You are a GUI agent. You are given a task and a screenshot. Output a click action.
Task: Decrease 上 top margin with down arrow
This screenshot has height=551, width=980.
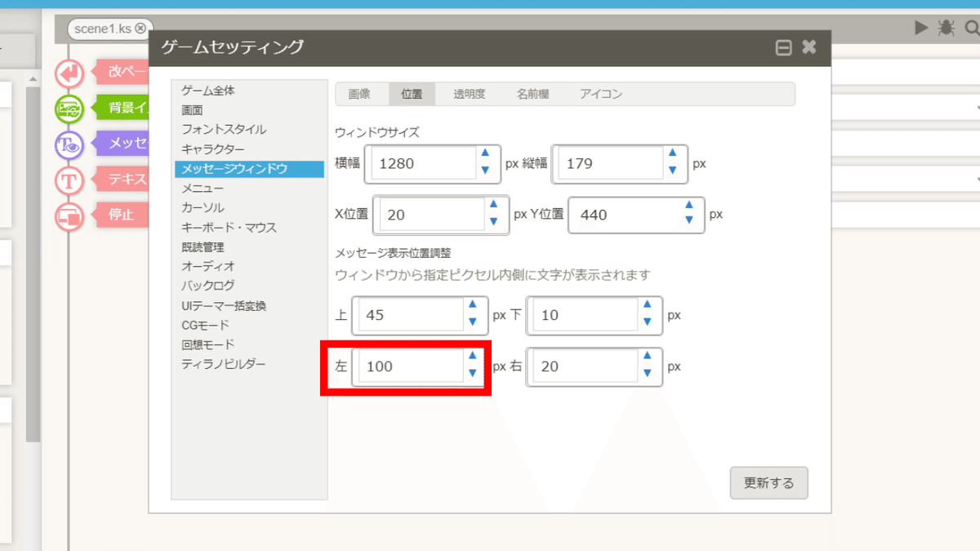(x=472, y=322)
